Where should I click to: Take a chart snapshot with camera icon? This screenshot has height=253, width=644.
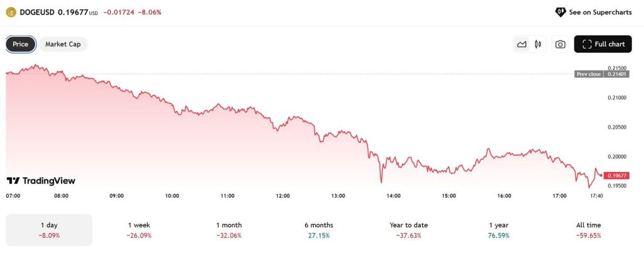point(560,44)
